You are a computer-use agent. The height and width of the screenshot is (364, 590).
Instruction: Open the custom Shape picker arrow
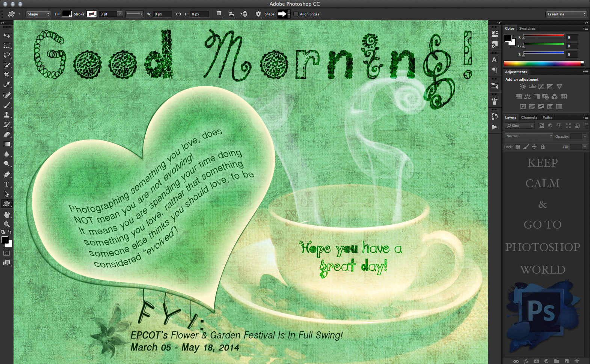click(289, 14)
